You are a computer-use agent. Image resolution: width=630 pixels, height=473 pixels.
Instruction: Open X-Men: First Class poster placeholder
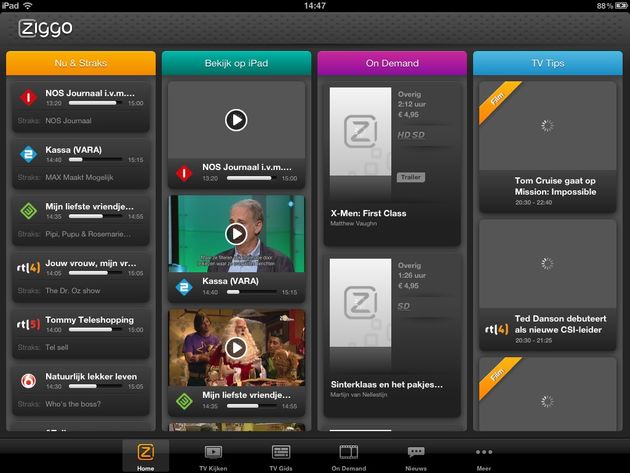(360, 131)
